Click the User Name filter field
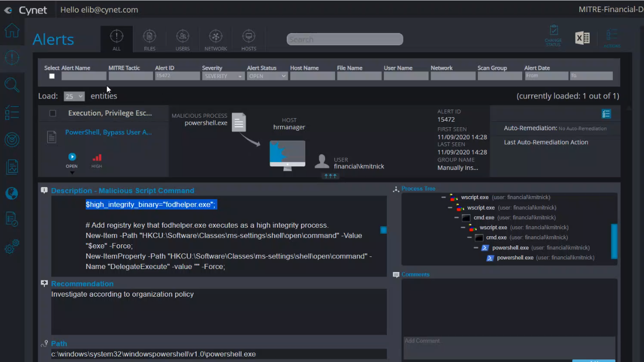The width and height of the screenshot is (644, 362). tap(406, 76)
